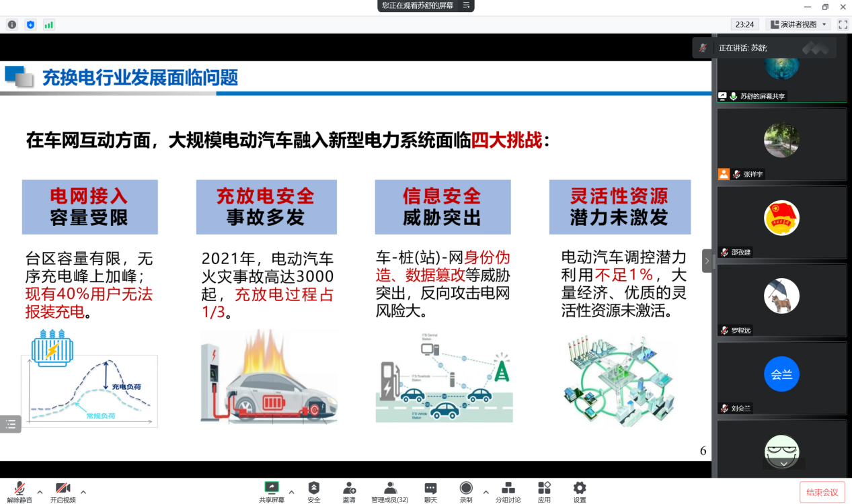This screenshot has width=852, height=504.
Task: Open the 聊天 chat panel
Action: pyautogui.click(x=430, y=492)
